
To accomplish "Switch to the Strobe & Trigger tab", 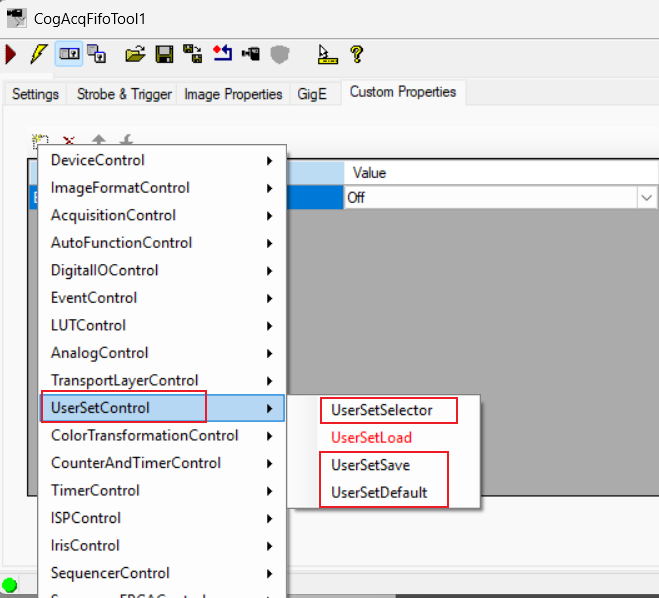I will click(124, 94).
